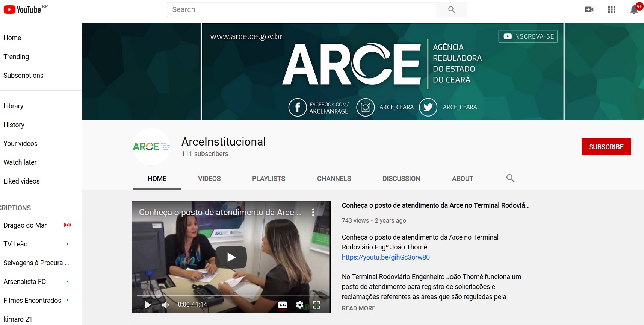Image resolution: width=644 pixels, height=325 pixels.
Task: Click the INSCREVA-SE banner button
Action: pyautogui.click(x=528, y=36)
